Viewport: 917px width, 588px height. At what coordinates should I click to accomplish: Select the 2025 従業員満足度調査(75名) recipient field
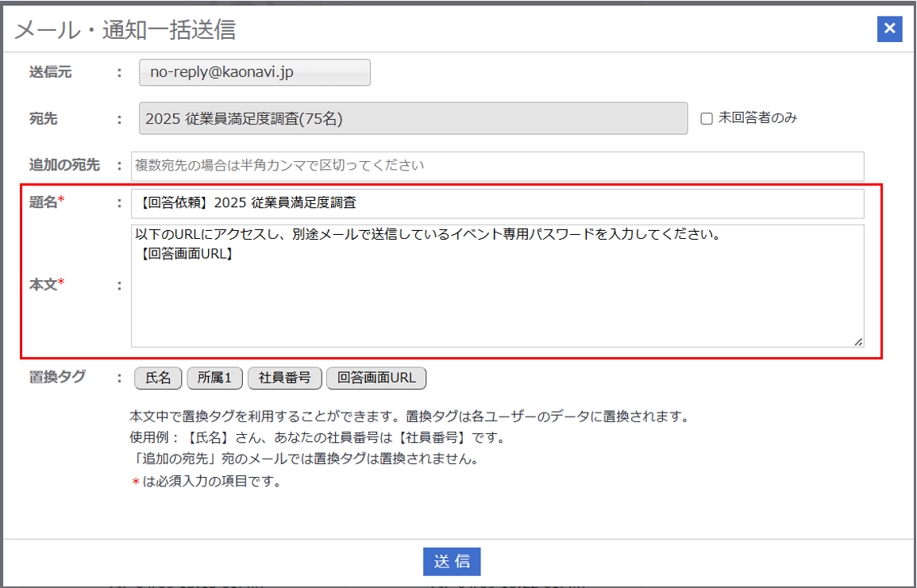coord(413,118)
